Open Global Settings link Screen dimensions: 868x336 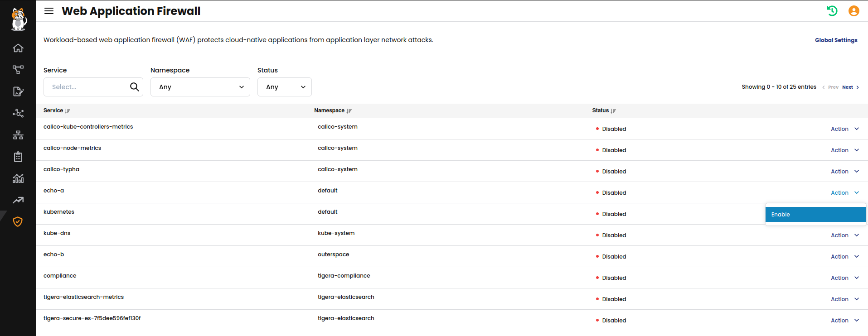[x=836, y=40]
